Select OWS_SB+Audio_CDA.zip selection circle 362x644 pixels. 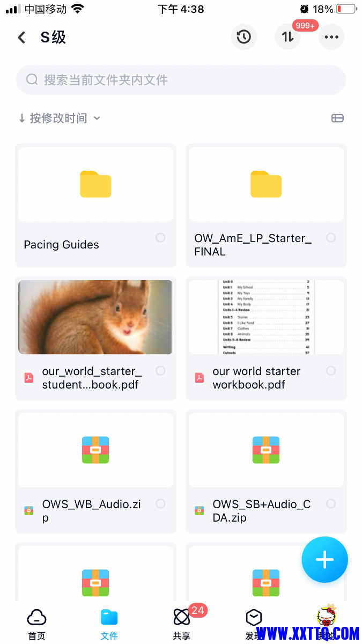[x=331, y=503]
